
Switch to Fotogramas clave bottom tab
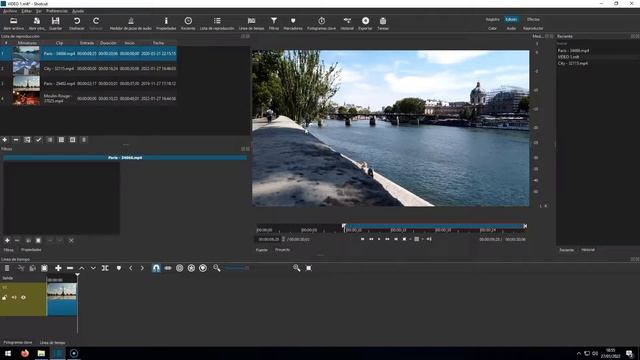[18, 342]
